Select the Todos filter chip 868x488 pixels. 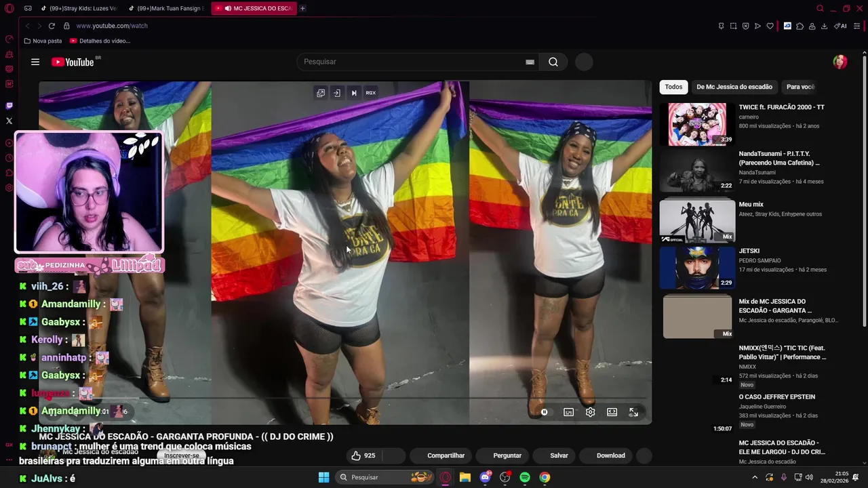click(673, 87)
